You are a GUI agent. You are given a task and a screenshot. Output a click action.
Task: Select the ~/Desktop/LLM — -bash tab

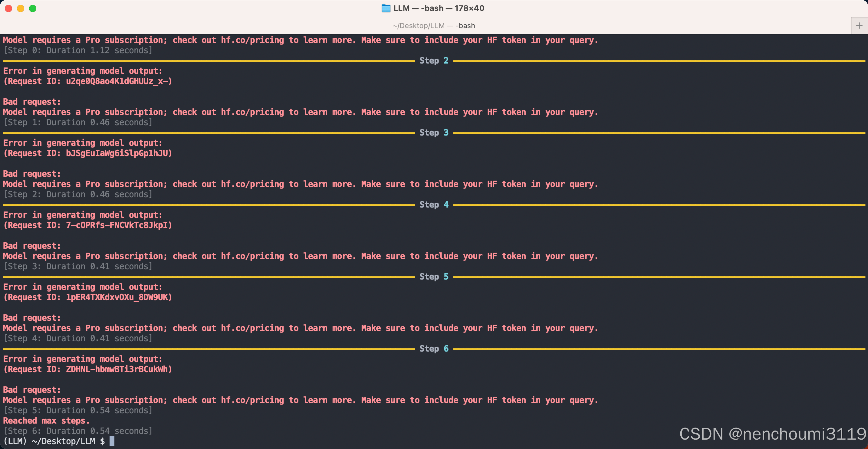434,26
